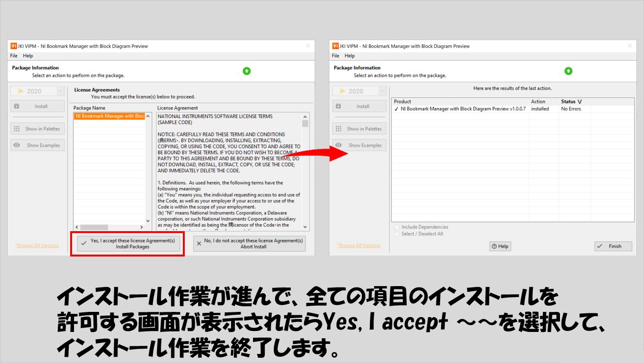Screen dimensions: 644x363
Task: Open Help menu in right VIPM window
Action: coord(350,56)
